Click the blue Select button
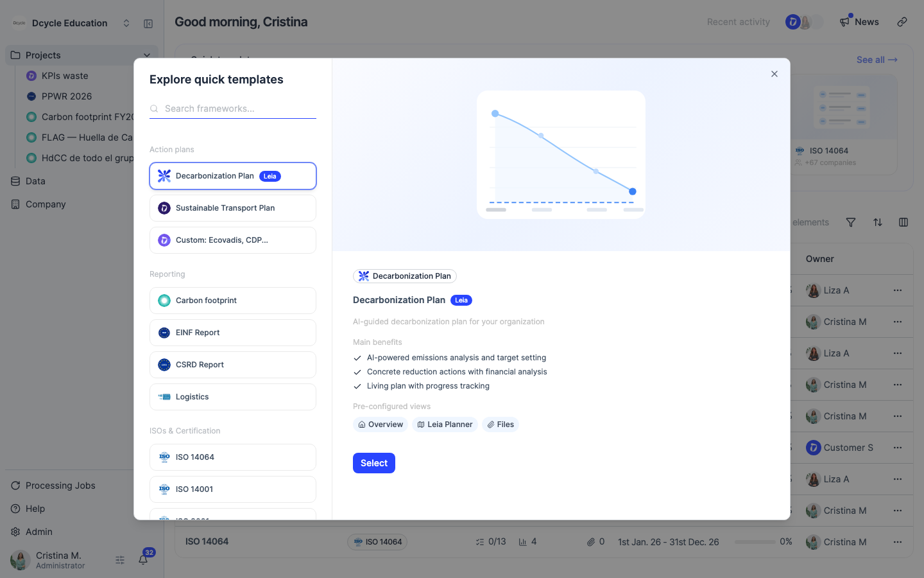This screenshot has width=924, height=578. coord(374,463)
